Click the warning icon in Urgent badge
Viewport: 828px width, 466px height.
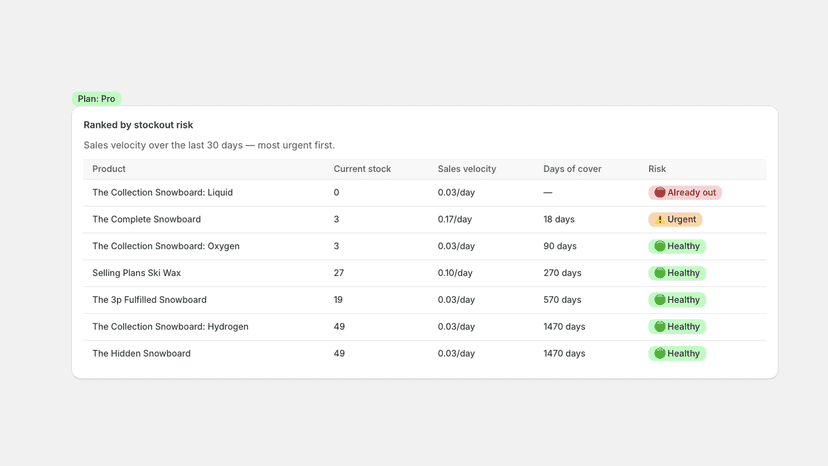click(x=660, y=219)
